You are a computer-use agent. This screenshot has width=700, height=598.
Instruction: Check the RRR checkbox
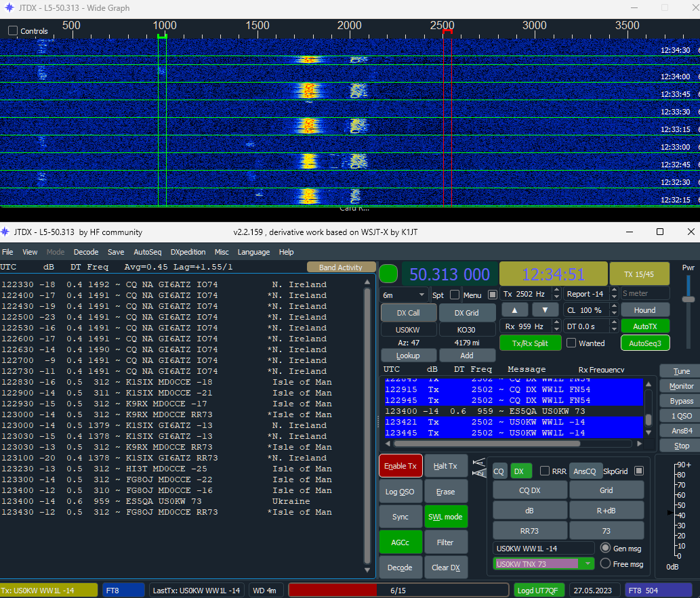click(x=545, y=471)
